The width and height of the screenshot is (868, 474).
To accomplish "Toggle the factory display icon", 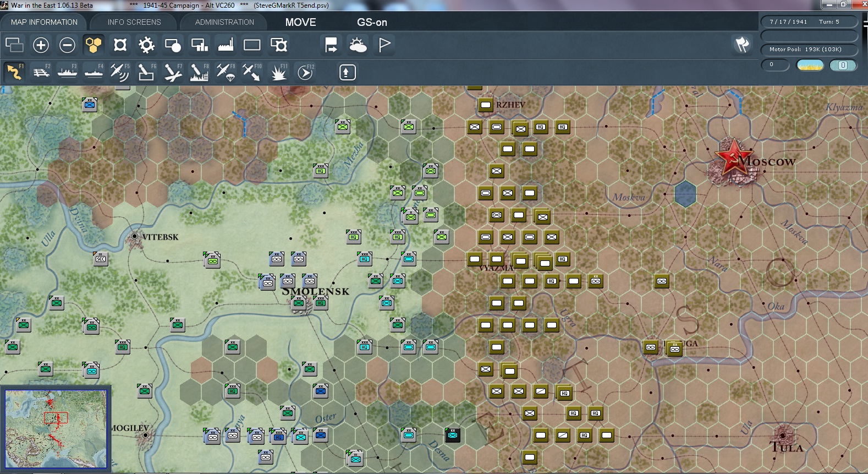I will [226, 45].
